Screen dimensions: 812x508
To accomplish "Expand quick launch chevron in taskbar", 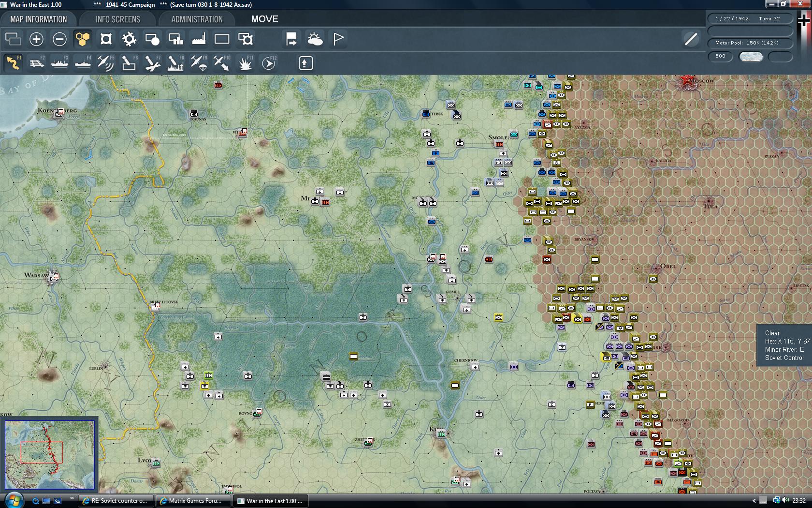I will 72,498.
